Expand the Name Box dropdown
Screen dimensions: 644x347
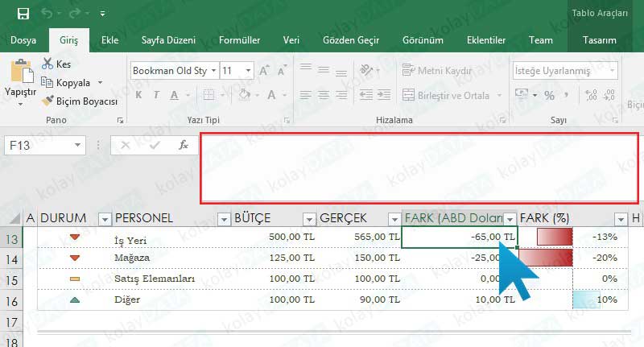(77, 146)
